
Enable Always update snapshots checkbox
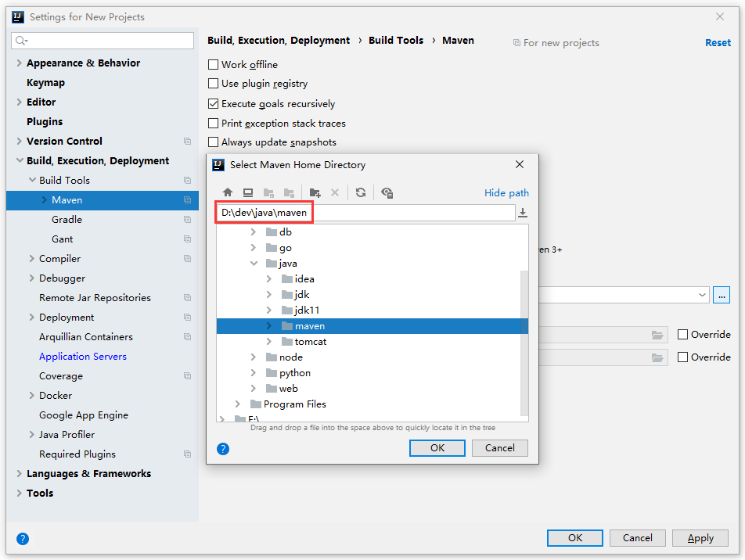(214, 142)
